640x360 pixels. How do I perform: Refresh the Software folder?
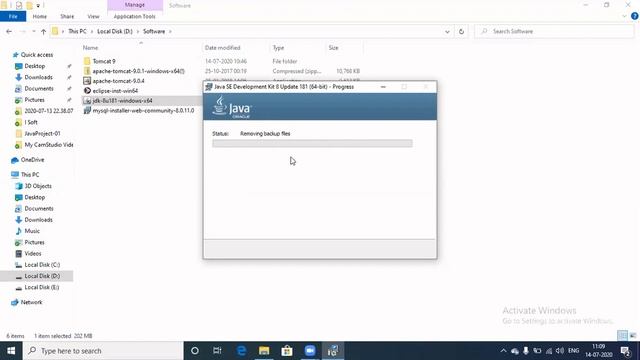point(461,31)
